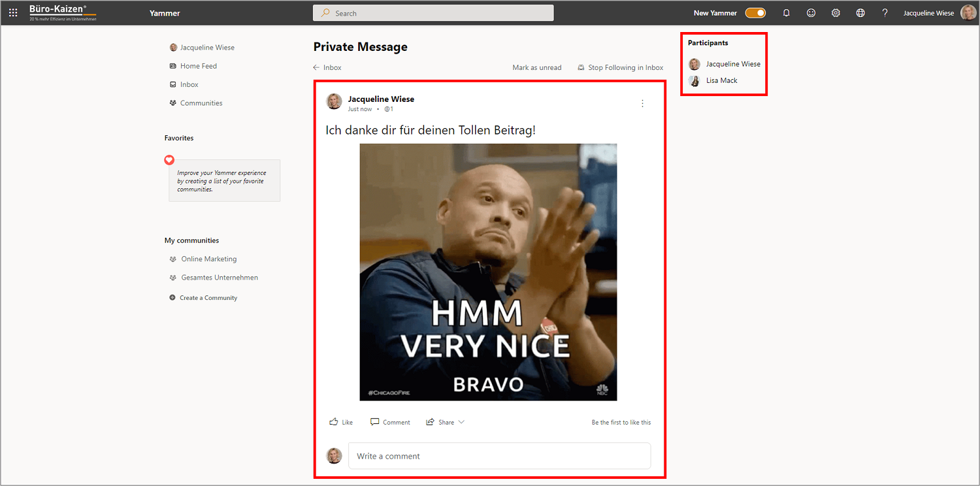Click Create a Community link
980x486 pixels.
pos(208,298)
